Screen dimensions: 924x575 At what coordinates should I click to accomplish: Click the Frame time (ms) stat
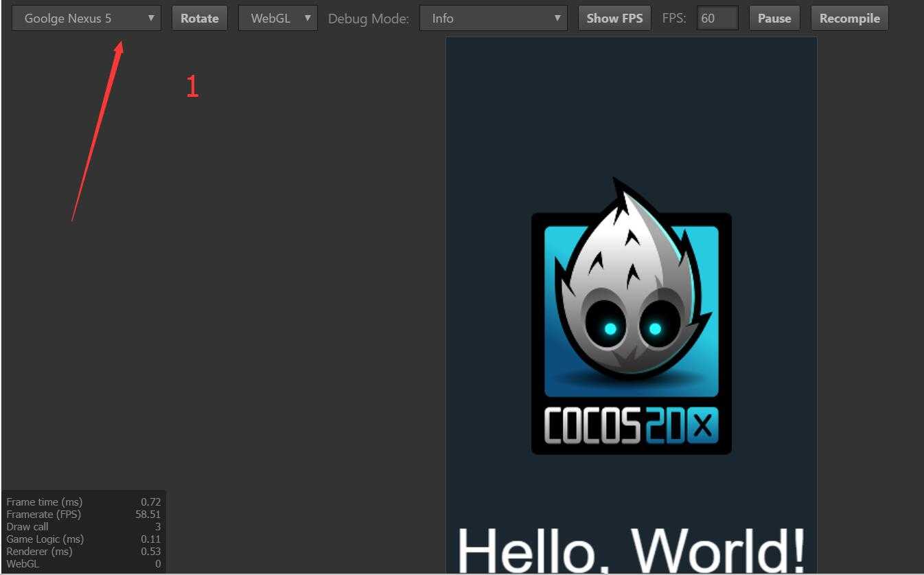point(45,502)
